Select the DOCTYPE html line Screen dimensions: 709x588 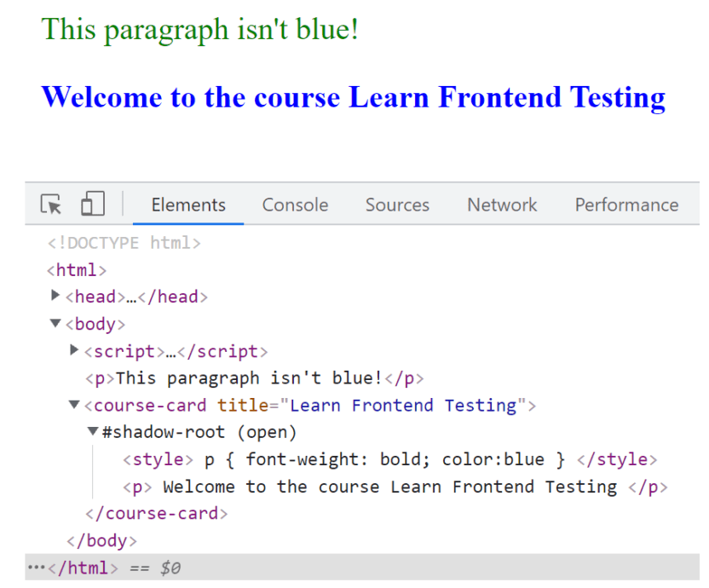pos(124,243)
